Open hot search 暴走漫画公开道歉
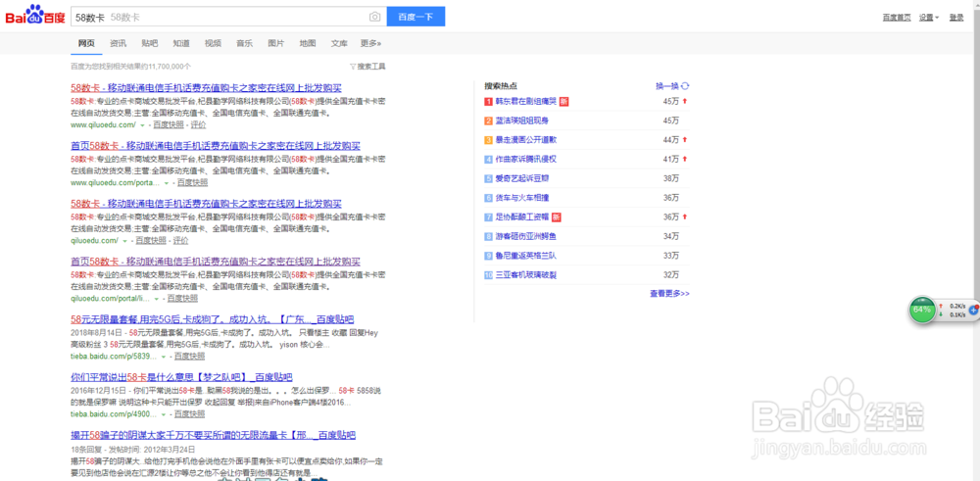Image resolution: width=980 pixels, height=481 pixels. coord(525,140)
